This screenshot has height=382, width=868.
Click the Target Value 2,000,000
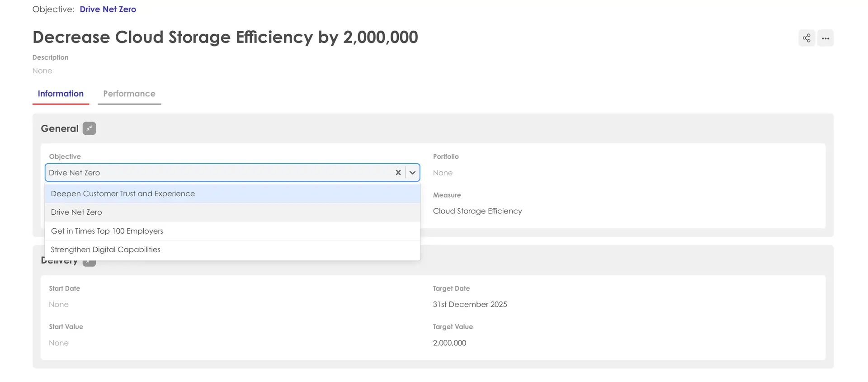[x=449, y=343]
